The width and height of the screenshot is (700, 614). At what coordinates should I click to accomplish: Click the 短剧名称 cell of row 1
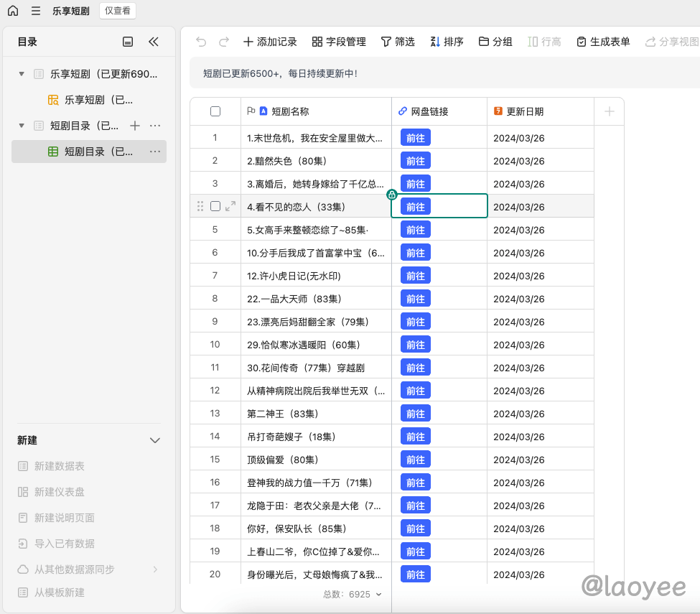(315, 138)
